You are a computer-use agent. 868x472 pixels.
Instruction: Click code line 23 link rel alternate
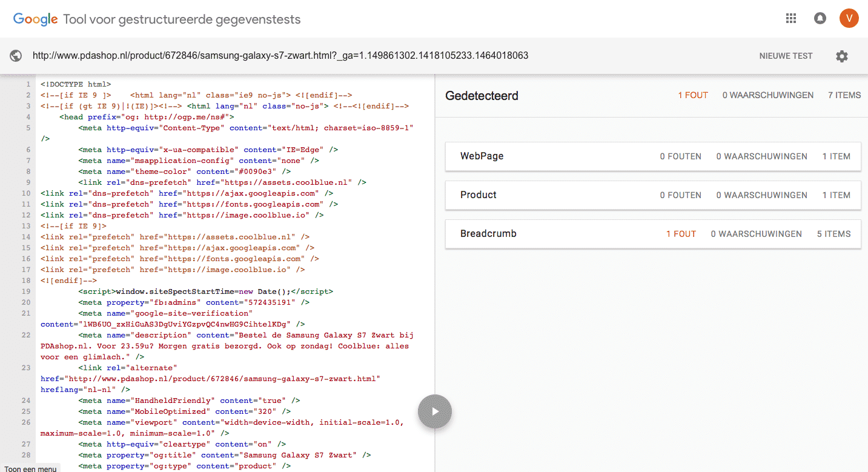pyautogui.click(x=210, y=379)
